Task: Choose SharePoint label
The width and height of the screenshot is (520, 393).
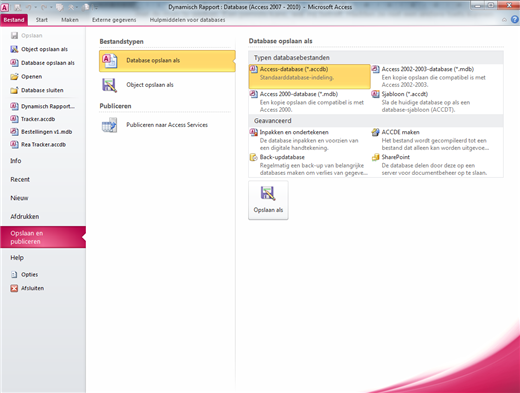Action: pyautogui.click(x=395, y=157)
